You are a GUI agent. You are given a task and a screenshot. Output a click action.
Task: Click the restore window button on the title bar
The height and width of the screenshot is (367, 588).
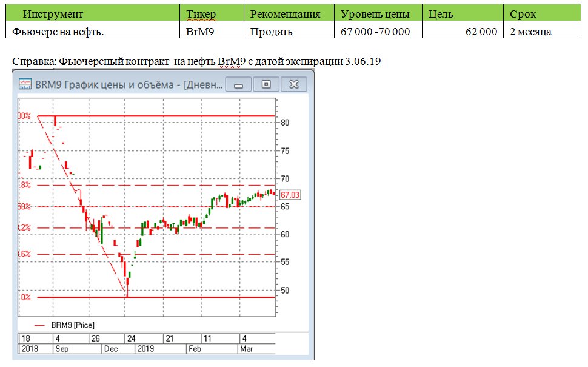coord(266,84)
